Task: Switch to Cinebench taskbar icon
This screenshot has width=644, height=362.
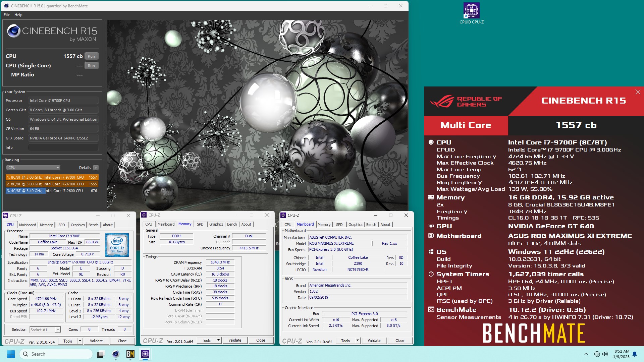Action: click(116, 354)
